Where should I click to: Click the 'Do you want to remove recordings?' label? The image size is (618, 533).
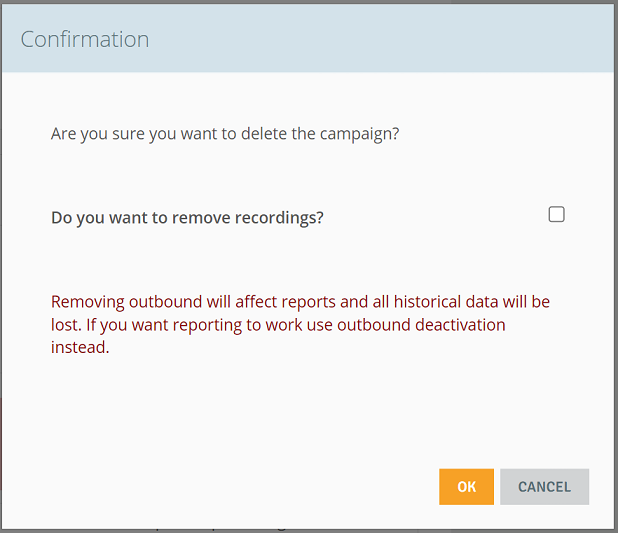tap(187, 218)
